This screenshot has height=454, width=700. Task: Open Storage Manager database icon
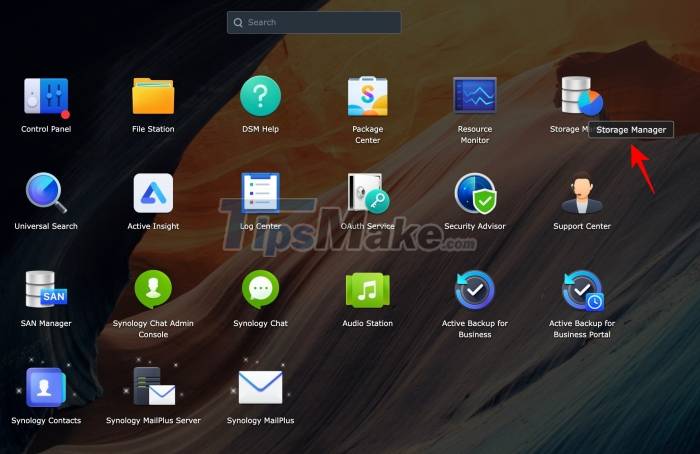pyautogui.click(x=582, y=95)
